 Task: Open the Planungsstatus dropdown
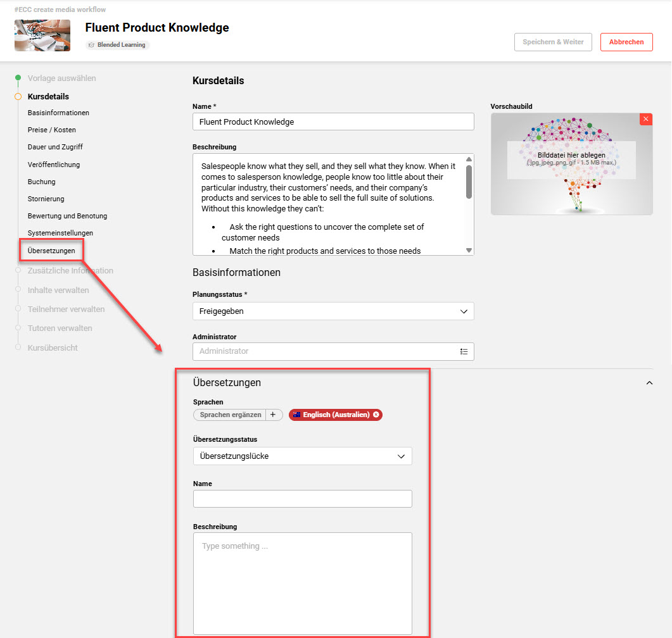[333, 311]
